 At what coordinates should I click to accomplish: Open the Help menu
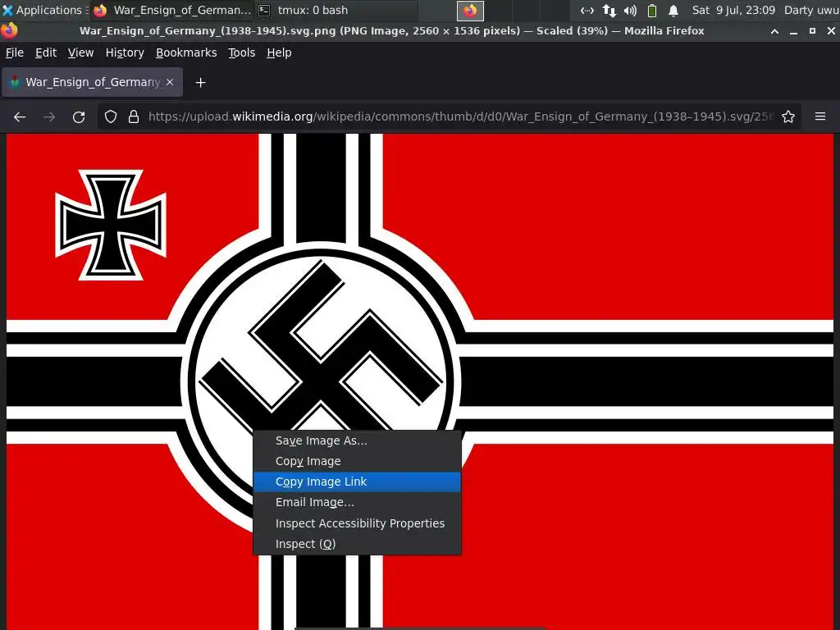click(x=279, y=52)
